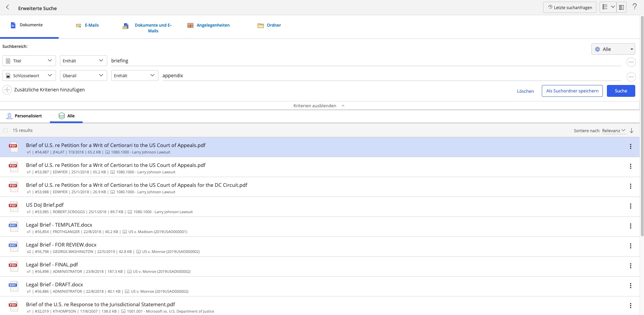Click the appendix keyword text field

391,76
